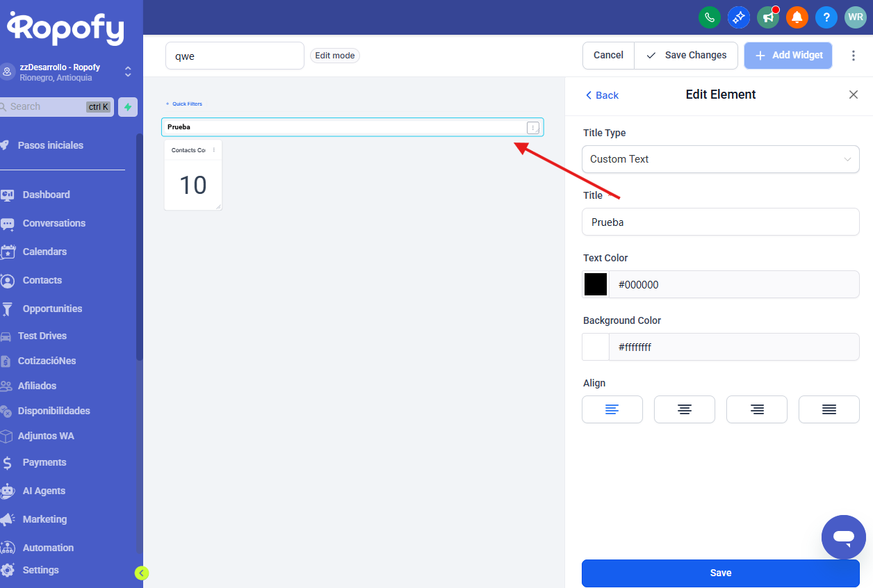Go to Opportunities in the sidebar
This screenshot has width=873, height=588.
pyautogui.click(x=52, y=309)
